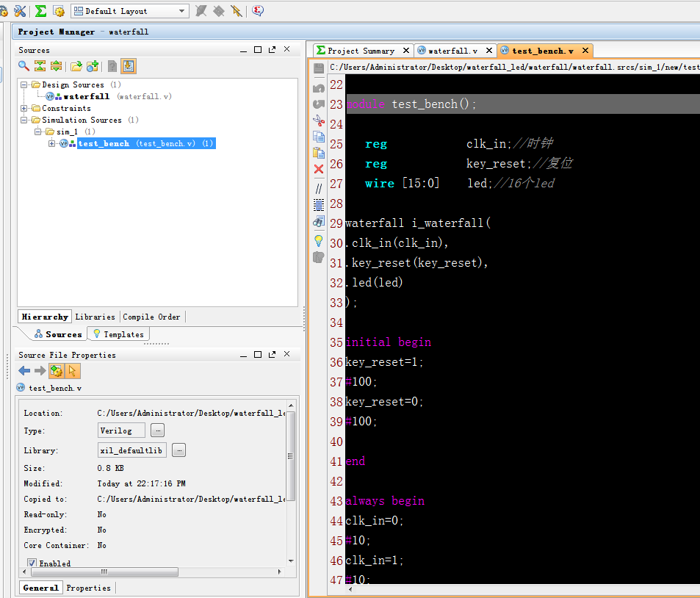
Task: Click the Sigma icon in main toolbar
Action: (x=40, y=11)
